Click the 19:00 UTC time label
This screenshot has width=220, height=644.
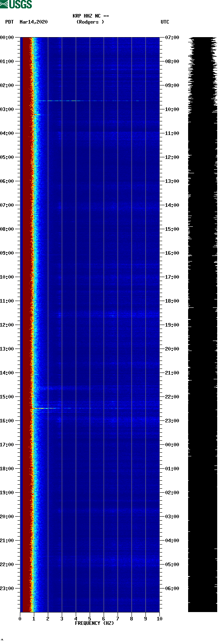[172, 325]
